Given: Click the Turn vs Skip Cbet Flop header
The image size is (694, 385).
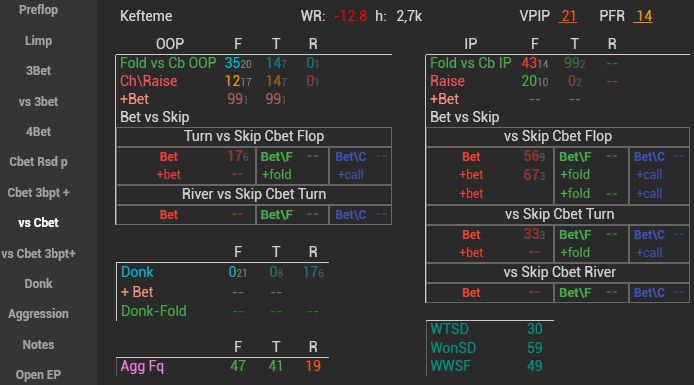Looking at the screenshot, I should pos(254,136).
